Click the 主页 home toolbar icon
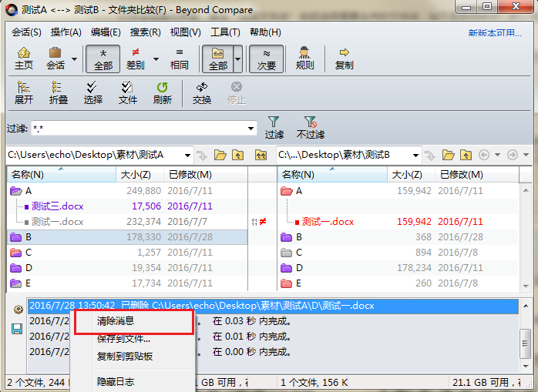Viewport: 538px width, 392px height. click(x=23, y=59)
